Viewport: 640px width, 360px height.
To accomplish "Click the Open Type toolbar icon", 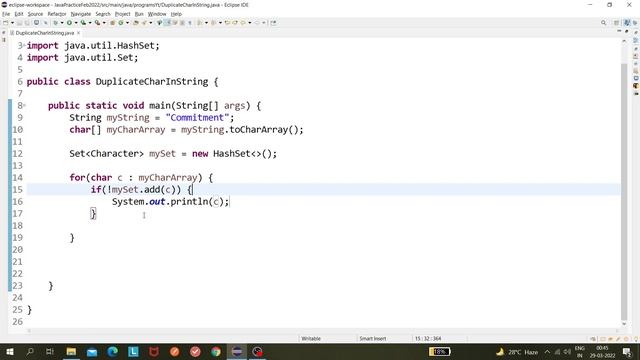I will (136, 23).
